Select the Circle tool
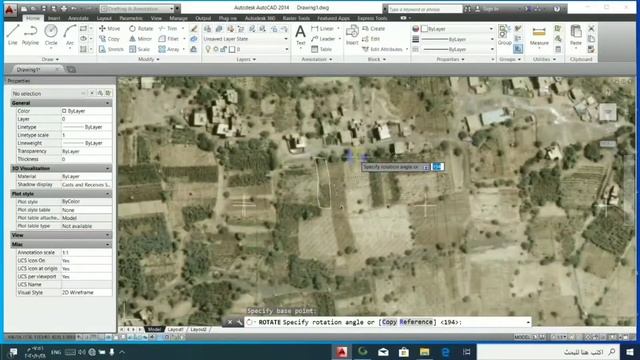This screenshot has width=640, height=360. point(51,35)
